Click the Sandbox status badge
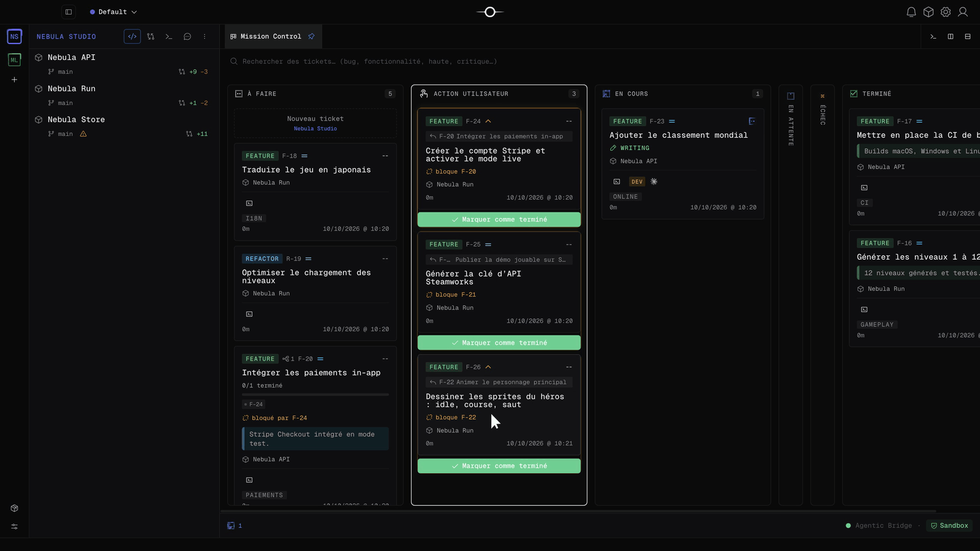980x551 pixels. (x=950, y=526)
